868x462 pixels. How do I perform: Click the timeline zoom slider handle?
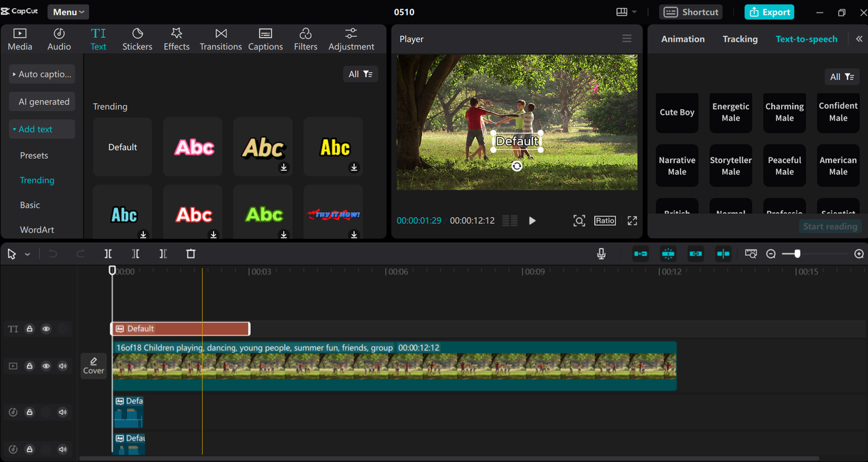(x=797, y=254)
